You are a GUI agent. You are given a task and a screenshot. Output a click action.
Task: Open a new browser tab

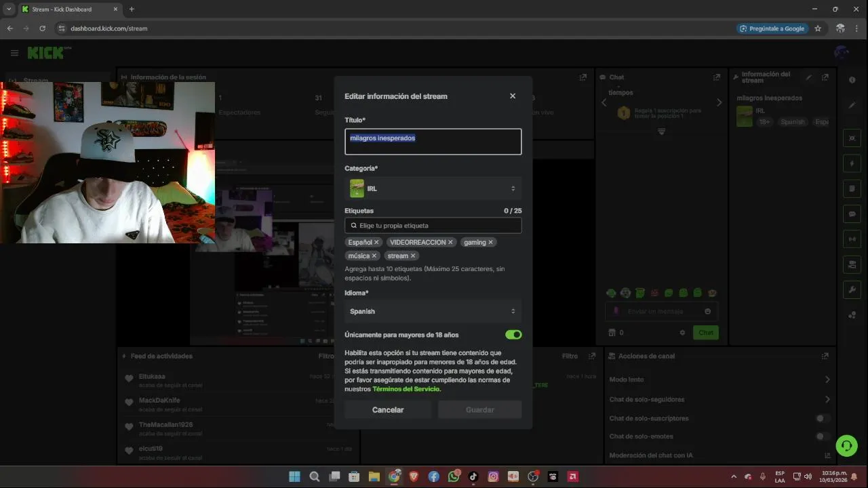(x=132, y=9)
